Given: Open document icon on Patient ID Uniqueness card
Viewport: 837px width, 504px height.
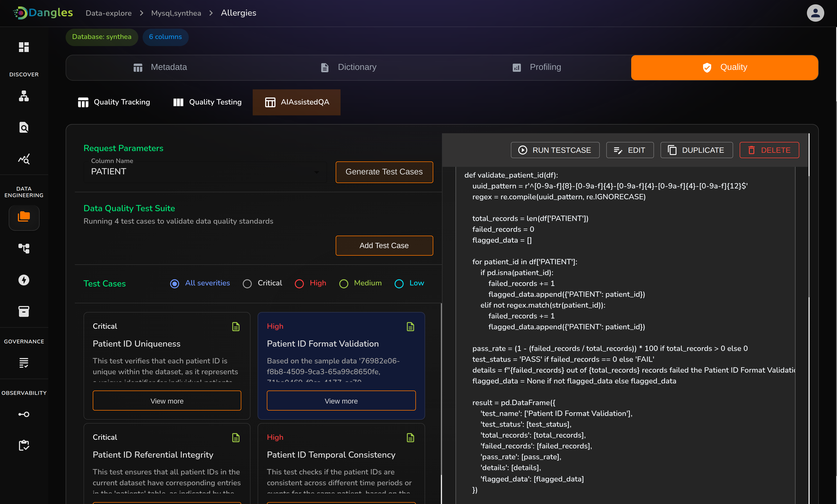Looking at the screenshot, I should (x=236, y=327).
